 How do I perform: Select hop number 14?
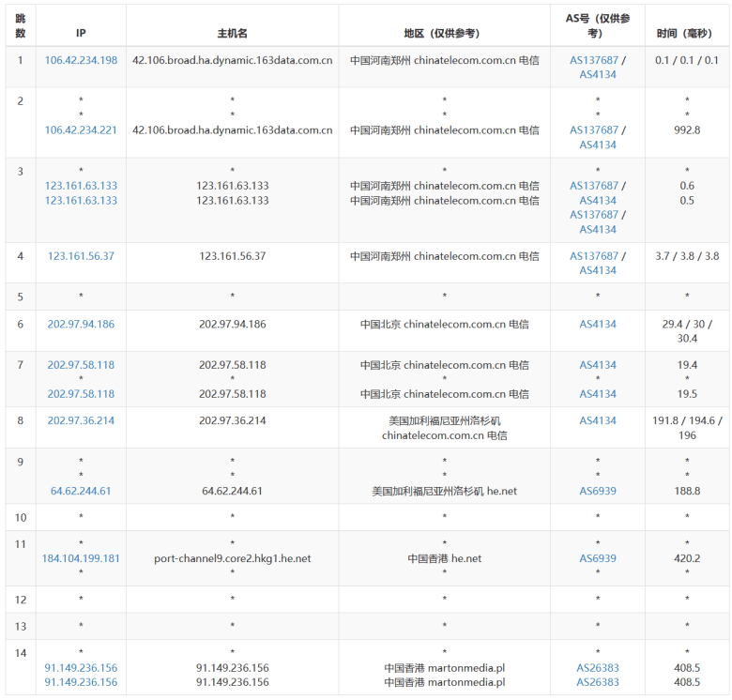coord(21,653)
